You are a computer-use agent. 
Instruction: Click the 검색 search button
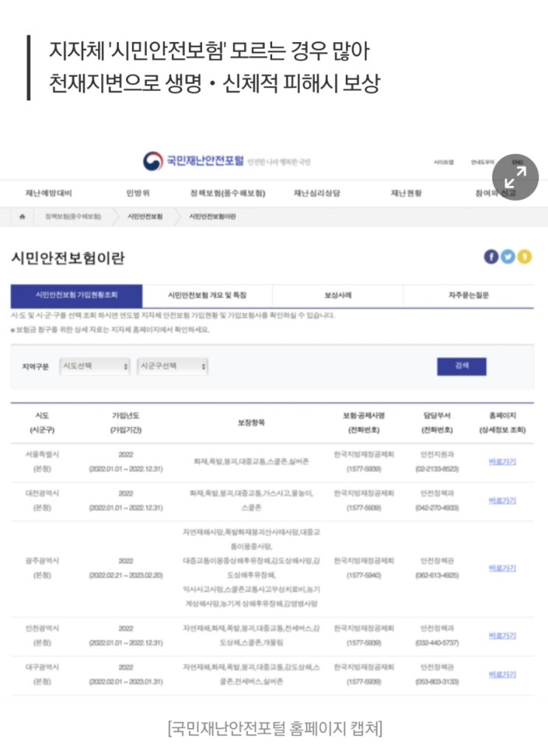pyautogui.click(x=462, y=366)
